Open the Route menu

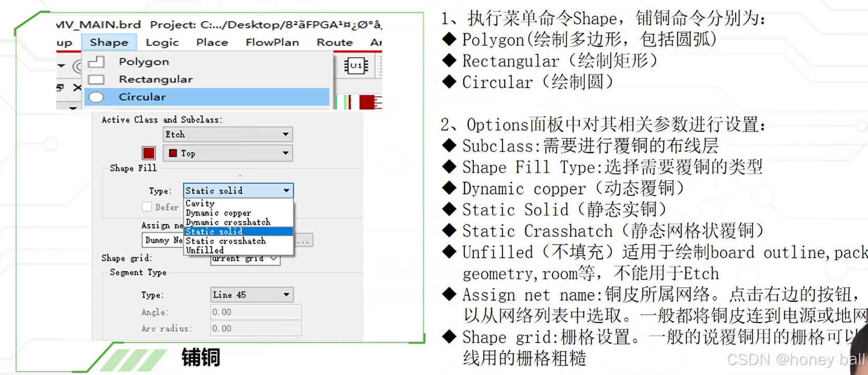(x=334, y=42)
